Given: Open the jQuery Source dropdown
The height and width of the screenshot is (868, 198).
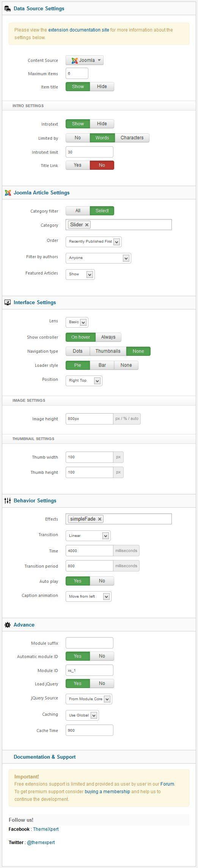Looking at the screenshot, I should click(x=89, y=699).
